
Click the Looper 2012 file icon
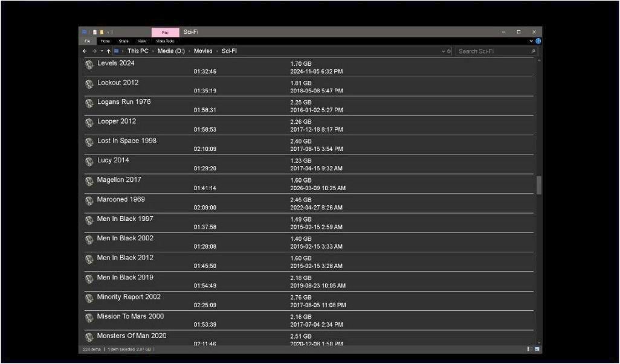(89, 123)
